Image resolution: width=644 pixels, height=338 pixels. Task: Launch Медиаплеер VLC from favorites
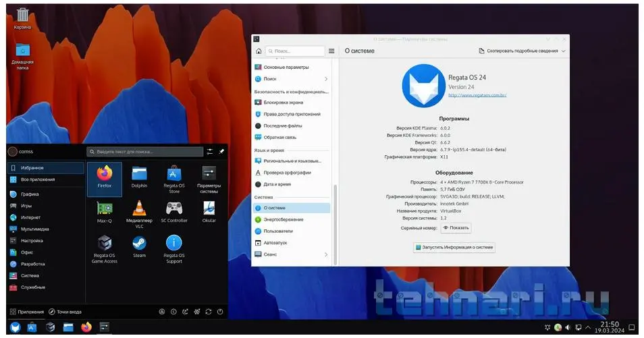139,214
